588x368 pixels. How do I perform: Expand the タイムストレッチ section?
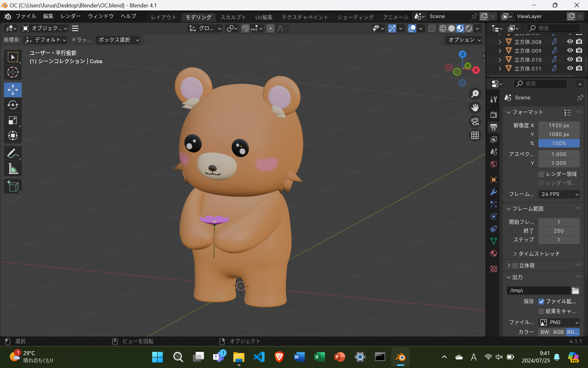click(536, 254)
